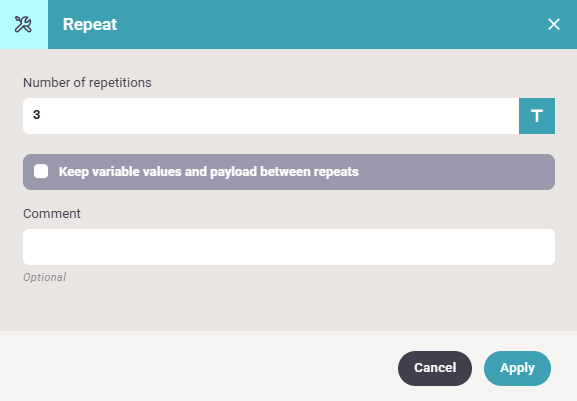577x401 pixels.
Task: Click the light cyan icon tile in header
Action: [x=24, y=24]
